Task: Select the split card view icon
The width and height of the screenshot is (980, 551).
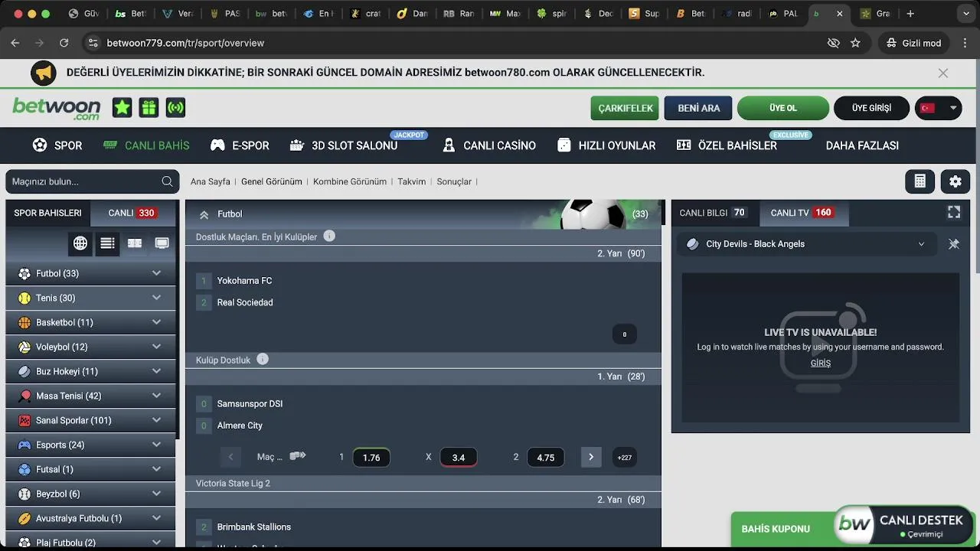Action: point(135,243)
